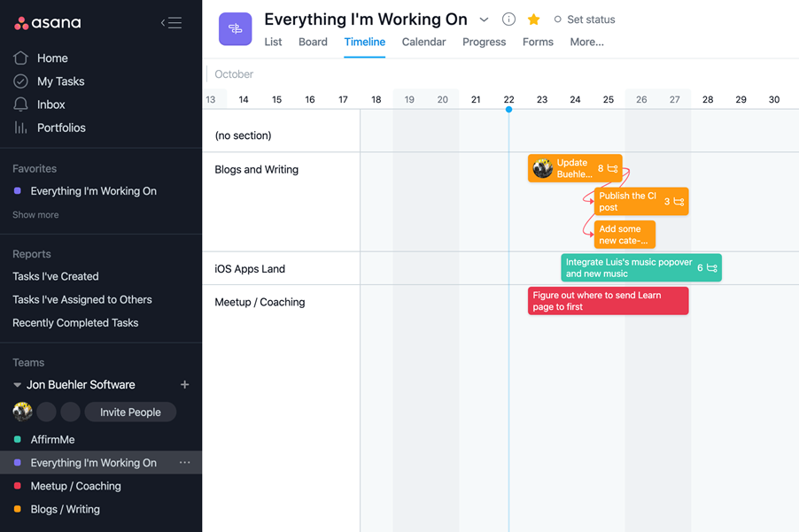
Task: Switch to the List tab
Action: point(273,42)
